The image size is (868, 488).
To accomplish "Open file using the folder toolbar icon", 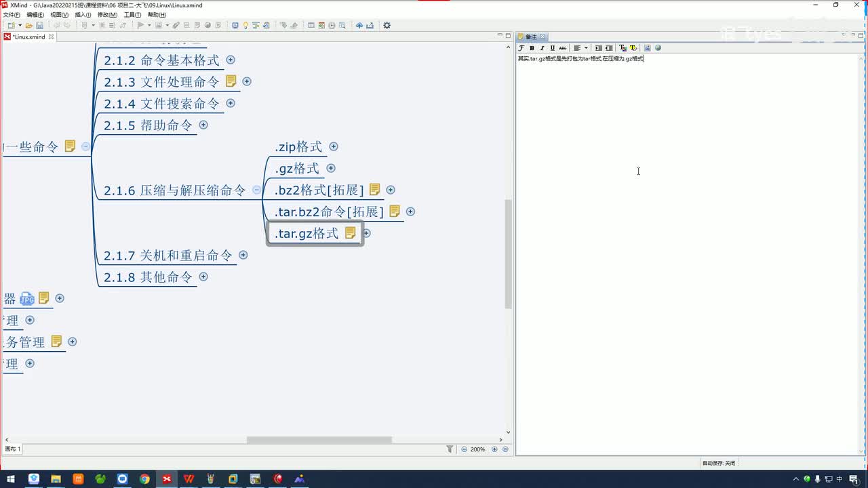I will pyautogui.click(x=28, y=26).
